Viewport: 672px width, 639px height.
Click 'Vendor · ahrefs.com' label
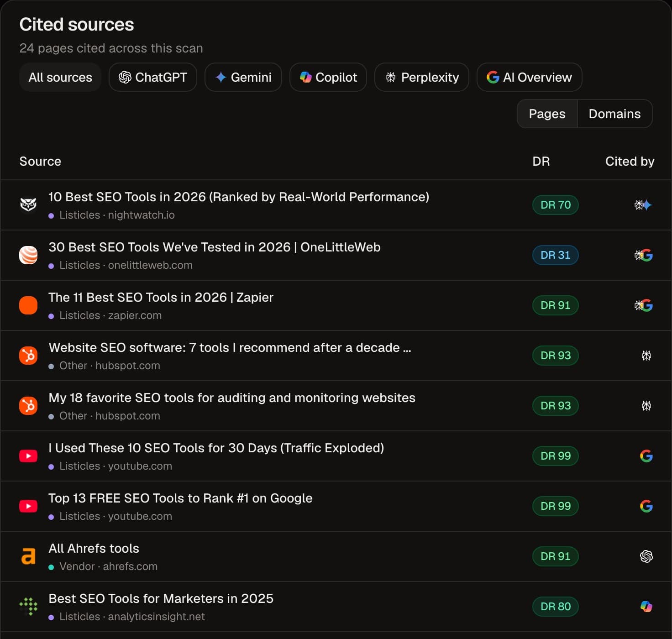click(108, 566)
